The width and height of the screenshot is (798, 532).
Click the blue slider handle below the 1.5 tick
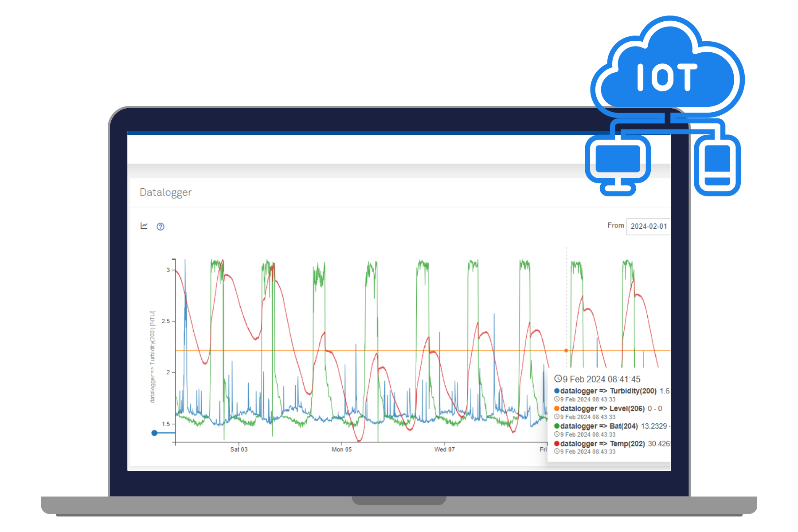click(154, 433)
